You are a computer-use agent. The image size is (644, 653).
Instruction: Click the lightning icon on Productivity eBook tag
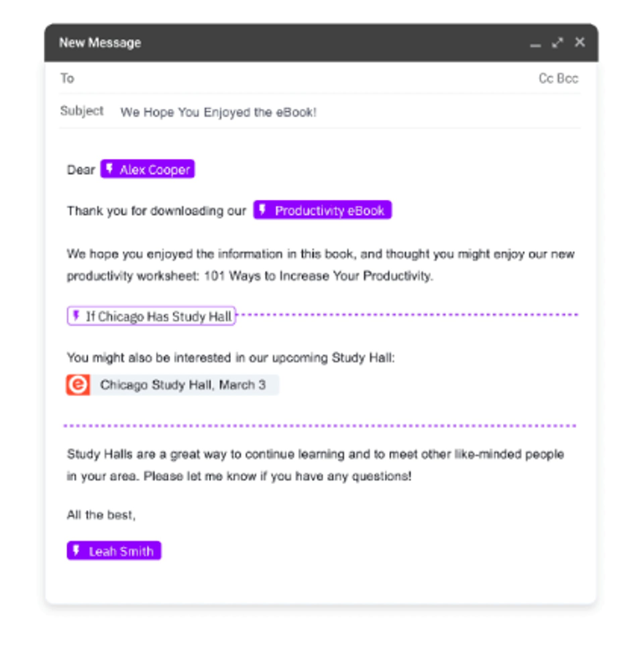[262, 210]
